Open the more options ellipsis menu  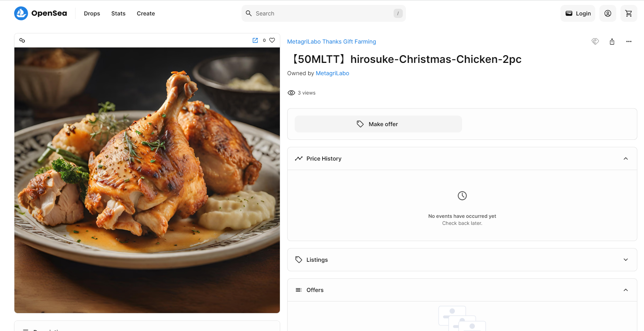click(629, 41)
